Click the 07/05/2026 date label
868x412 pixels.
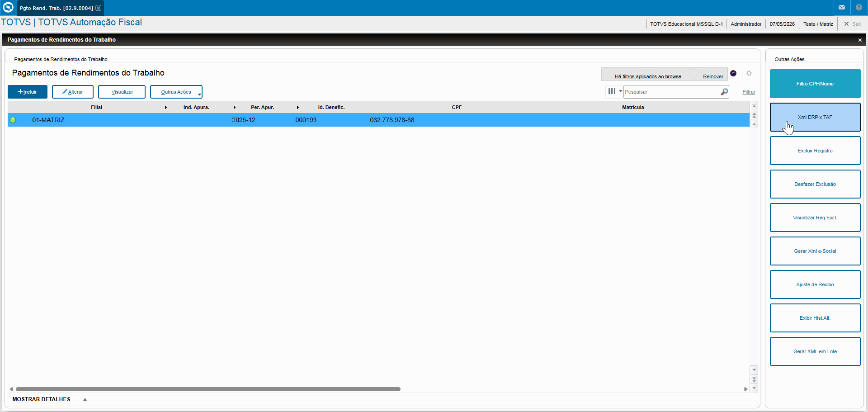[782, 24]
